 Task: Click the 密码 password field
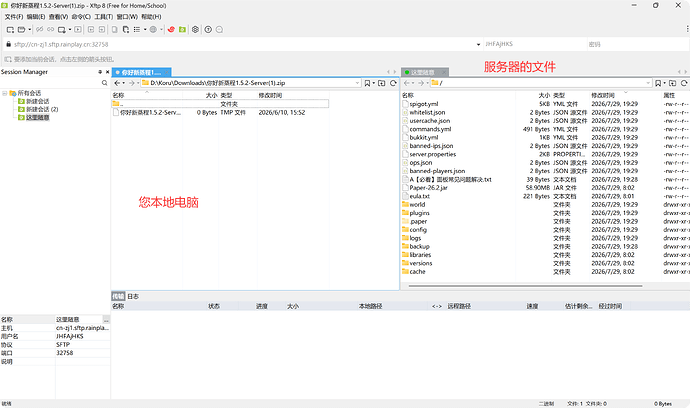637,44
